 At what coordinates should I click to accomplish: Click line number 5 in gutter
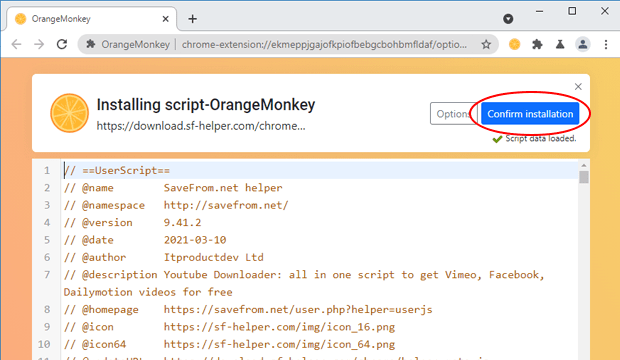pos(47,240)
